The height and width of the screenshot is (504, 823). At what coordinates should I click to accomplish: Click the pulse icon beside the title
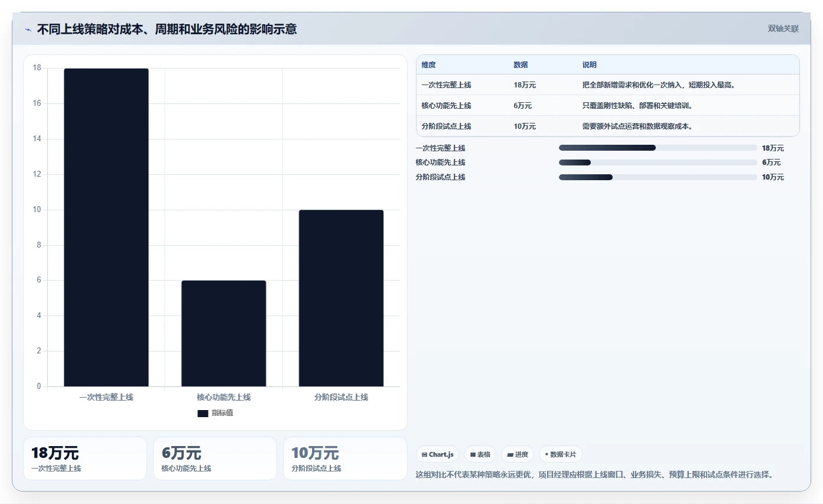[x=28, y=30]
